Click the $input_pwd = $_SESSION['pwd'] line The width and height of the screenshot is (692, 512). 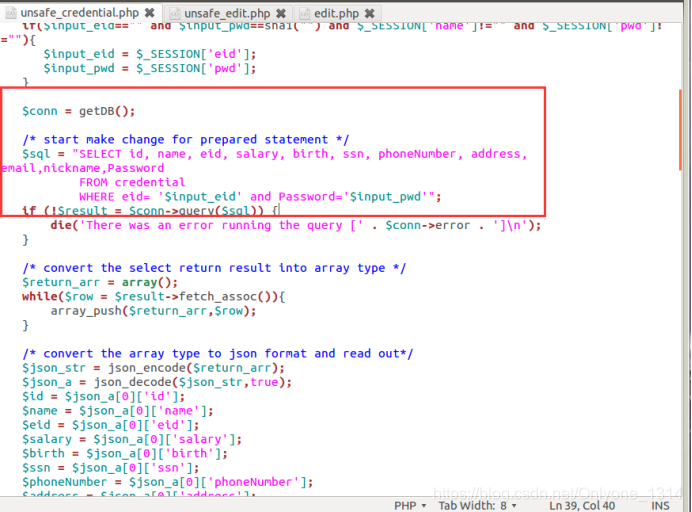150,68
